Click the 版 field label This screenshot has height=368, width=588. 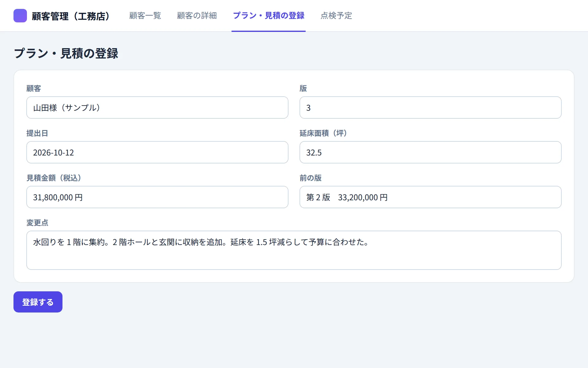[303, 89]
